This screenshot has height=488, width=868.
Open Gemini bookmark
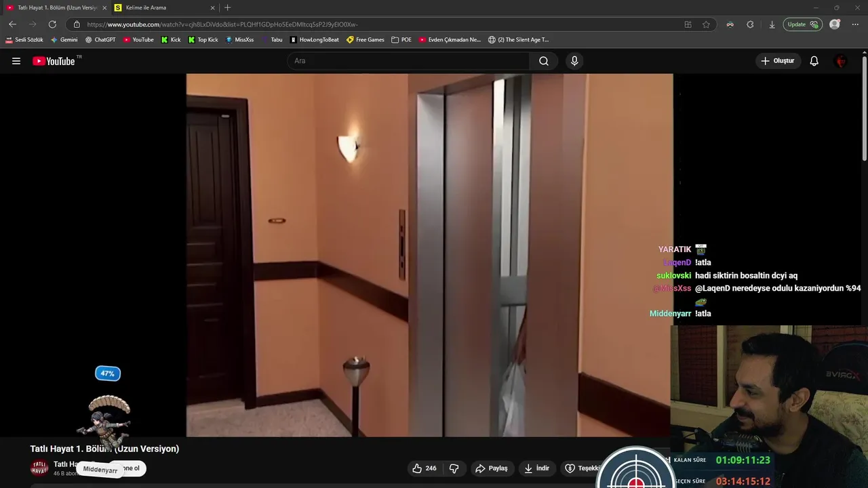coord(64,40)
